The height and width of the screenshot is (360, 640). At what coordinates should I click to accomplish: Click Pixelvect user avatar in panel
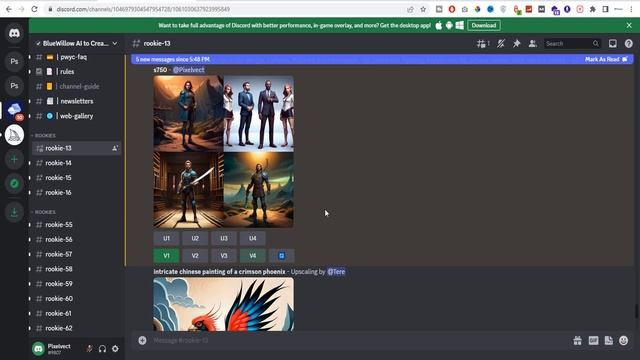point(38,349)
